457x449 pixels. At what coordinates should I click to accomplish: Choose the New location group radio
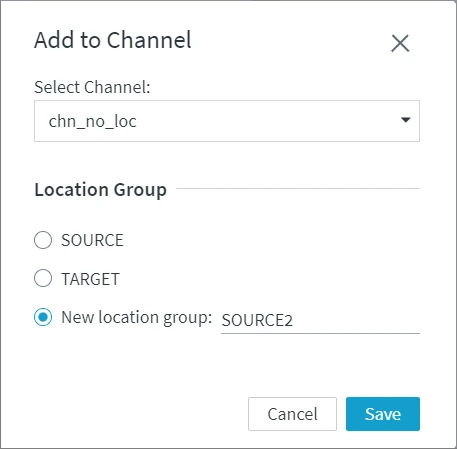tap(43, 317)
